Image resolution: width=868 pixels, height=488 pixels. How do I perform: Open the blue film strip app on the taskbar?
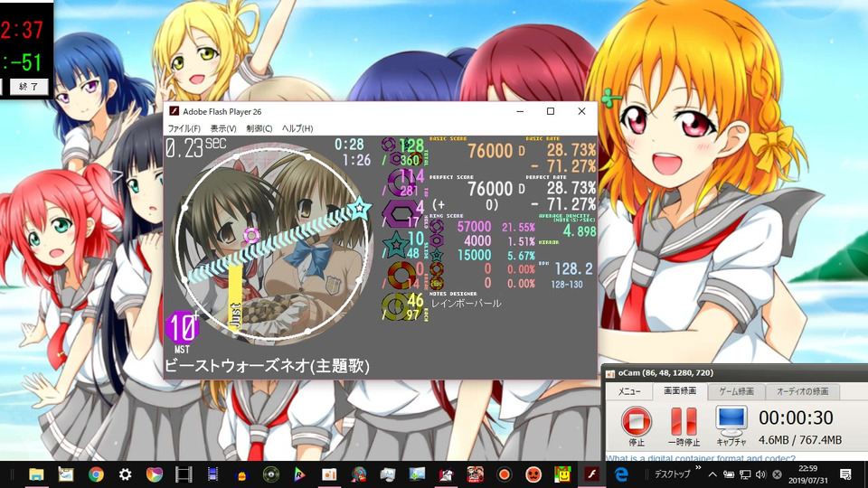click(x=212, y=474)
